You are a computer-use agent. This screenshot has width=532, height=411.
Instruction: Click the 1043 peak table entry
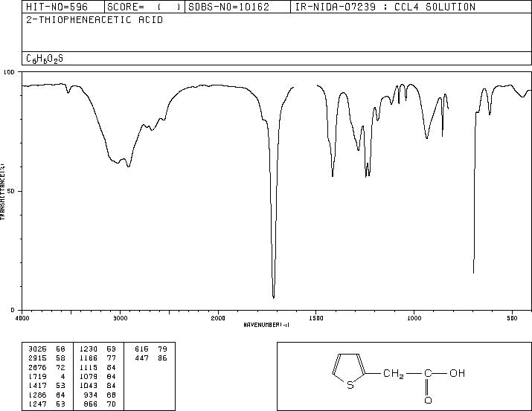(x=89, y=386)
